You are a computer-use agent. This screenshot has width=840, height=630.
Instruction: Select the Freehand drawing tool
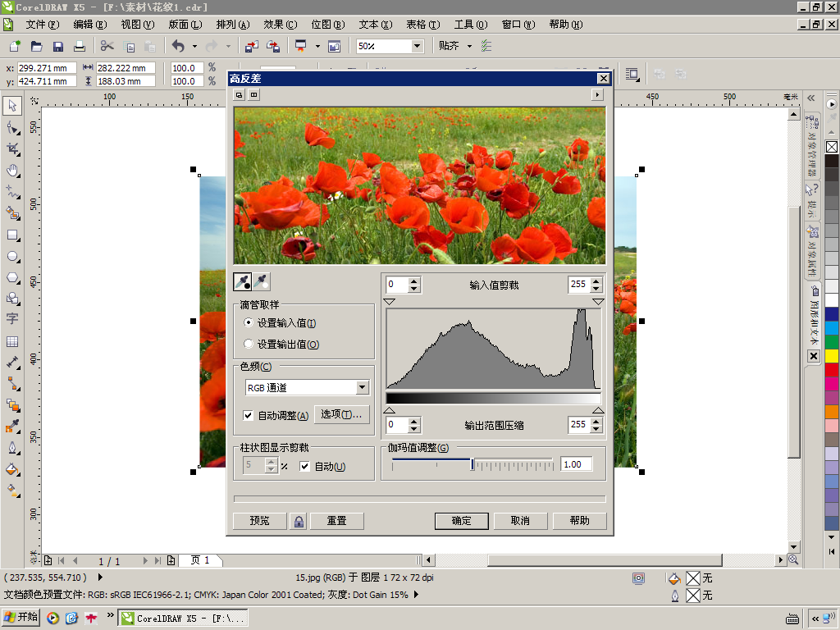pos(12,192)
